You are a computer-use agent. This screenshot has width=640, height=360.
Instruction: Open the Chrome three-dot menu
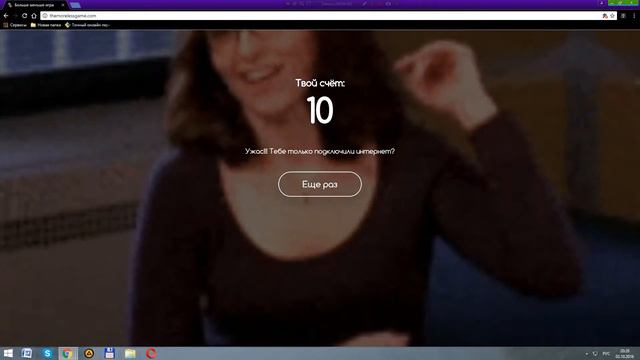[x=634, y=16]
